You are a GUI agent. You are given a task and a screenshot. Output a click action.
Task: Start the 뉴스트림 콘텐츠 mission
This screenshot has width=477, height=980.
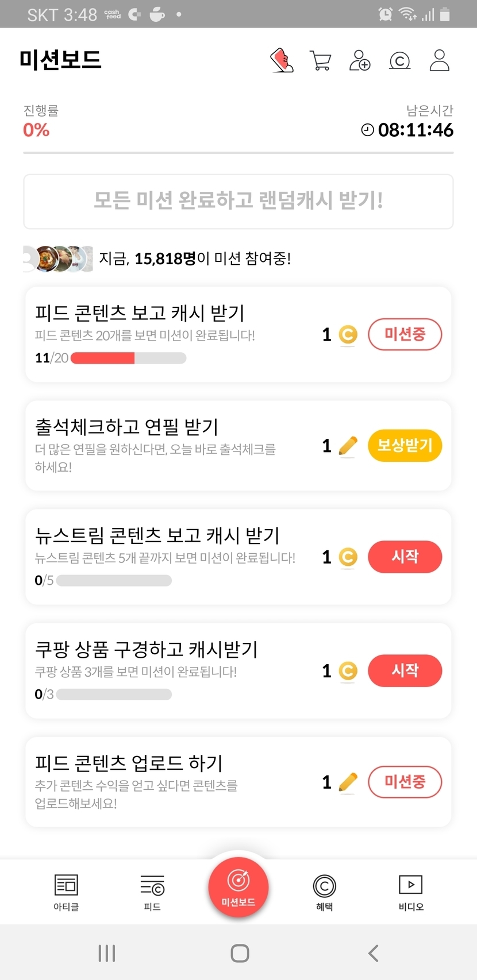(x=405, y=557)
